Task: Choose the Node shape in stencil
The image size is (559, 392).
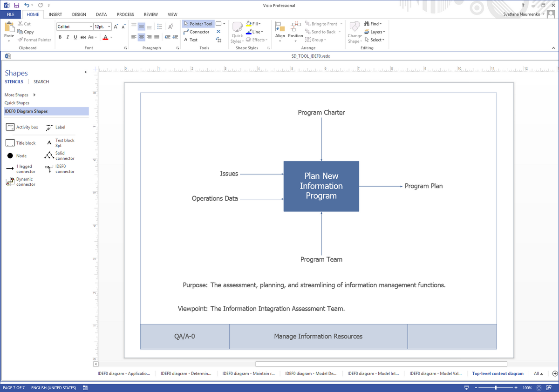Action: [16, 156]
